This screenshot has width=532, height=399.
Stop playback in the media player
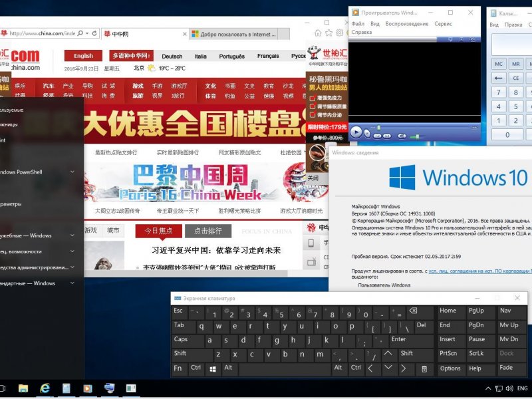point(367,134)
